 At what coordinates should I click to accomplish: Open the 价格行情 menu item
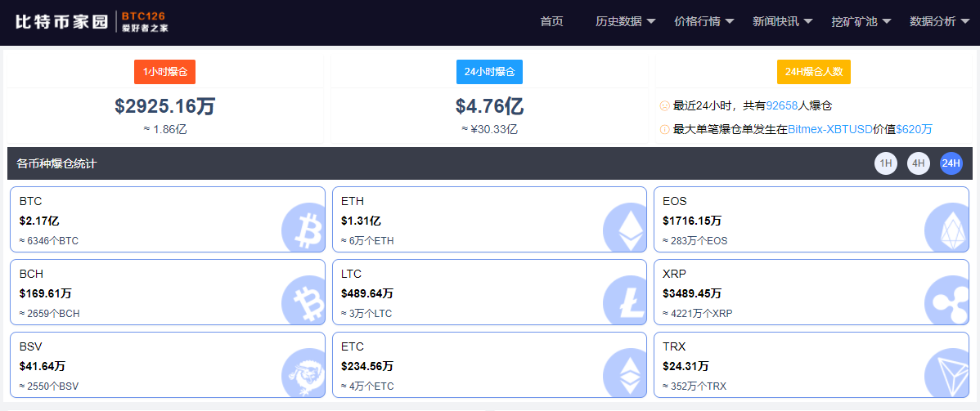pyautogui.click(x=698, y=21)
